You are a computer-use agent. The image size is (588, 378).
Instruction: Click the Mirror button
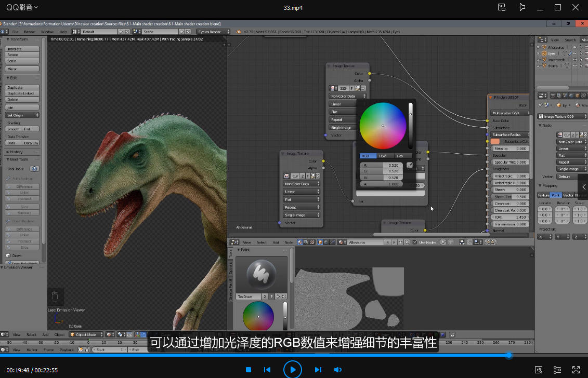click(22, 69)
